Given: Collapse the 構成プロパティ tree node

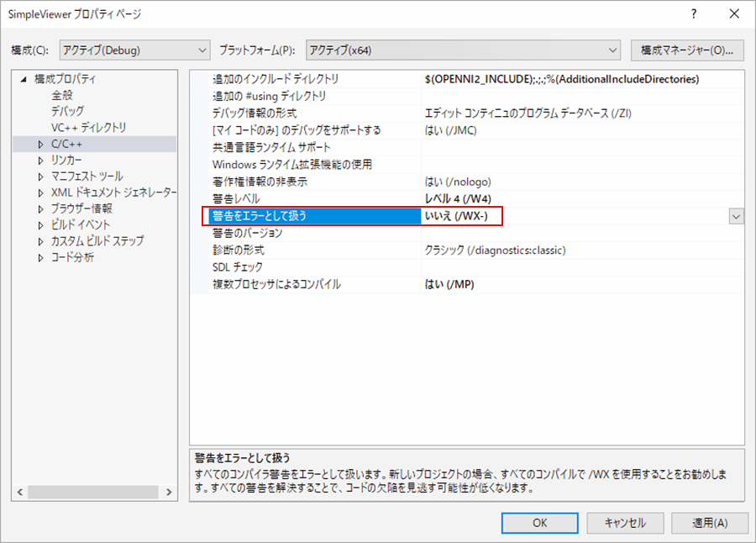Looking at the screenshot, I should 24,79.
